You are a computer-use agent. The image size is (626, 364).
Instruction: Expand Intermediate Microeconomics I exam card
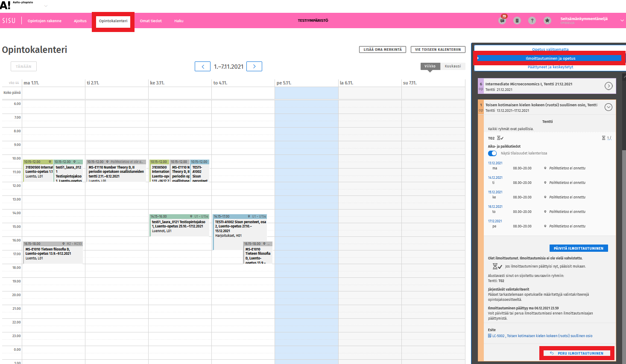608,86
